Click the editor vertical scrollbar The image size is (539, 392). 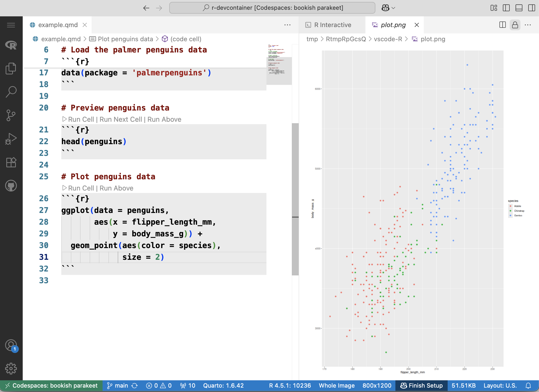pyautogui.click(x=295, y=199)
